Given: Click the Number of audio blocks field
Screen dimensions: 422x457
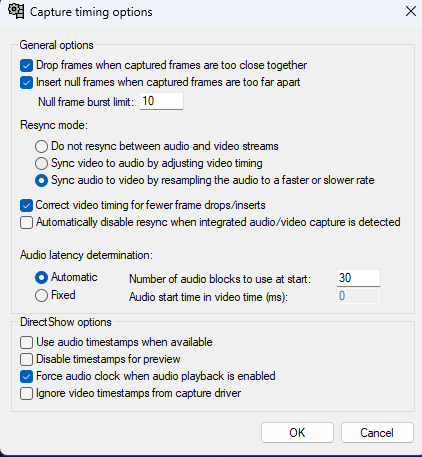Looking at the screenshot, I should pos(358,278).
